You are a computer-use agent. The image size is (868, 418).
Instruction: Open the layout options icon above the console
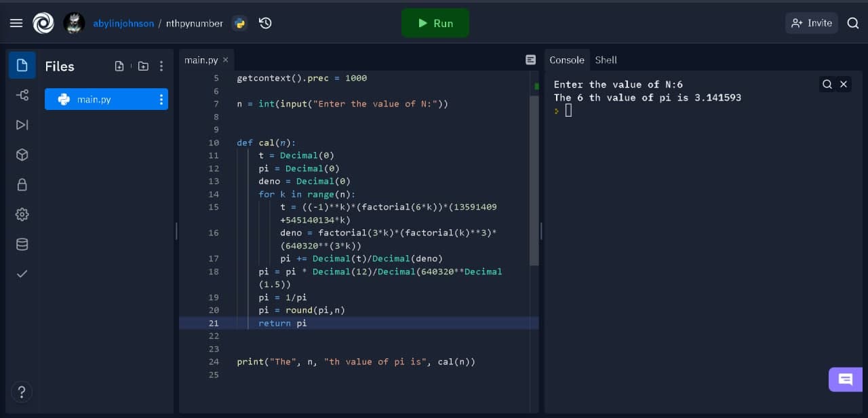[530, 60]
